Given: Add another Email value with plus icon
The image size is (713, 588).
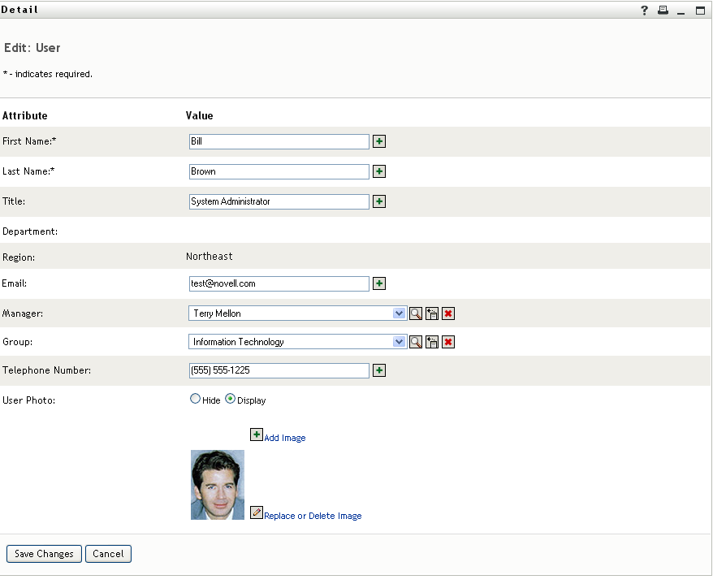Looking at the screenshot, I should (379, 283).
